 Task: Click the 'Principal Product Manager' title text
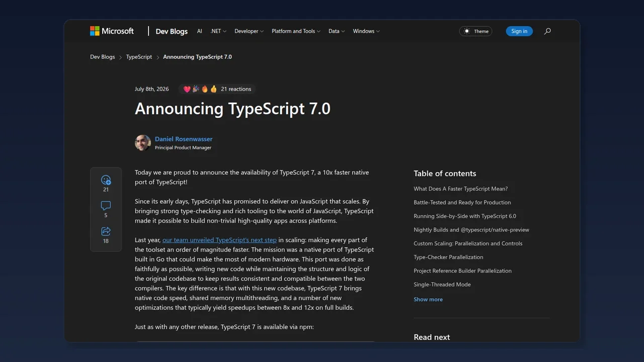pyautogui.click(x=183, y=148)
